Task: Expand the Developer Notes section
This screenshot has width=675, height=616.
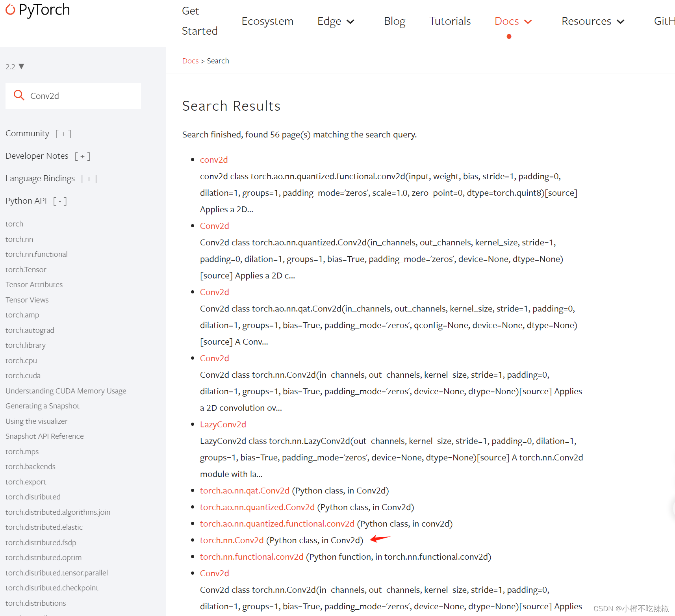Action: (83, 156)
